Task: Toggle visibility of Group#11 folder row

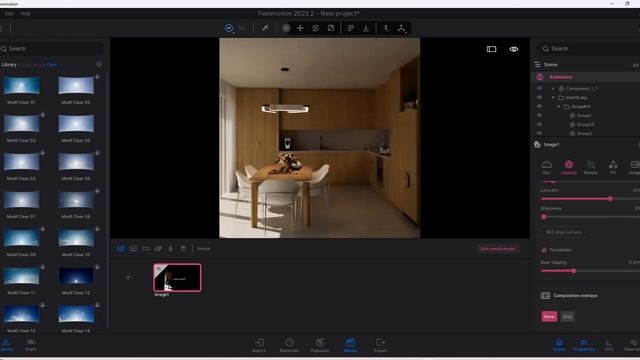Action: point(539,107)
